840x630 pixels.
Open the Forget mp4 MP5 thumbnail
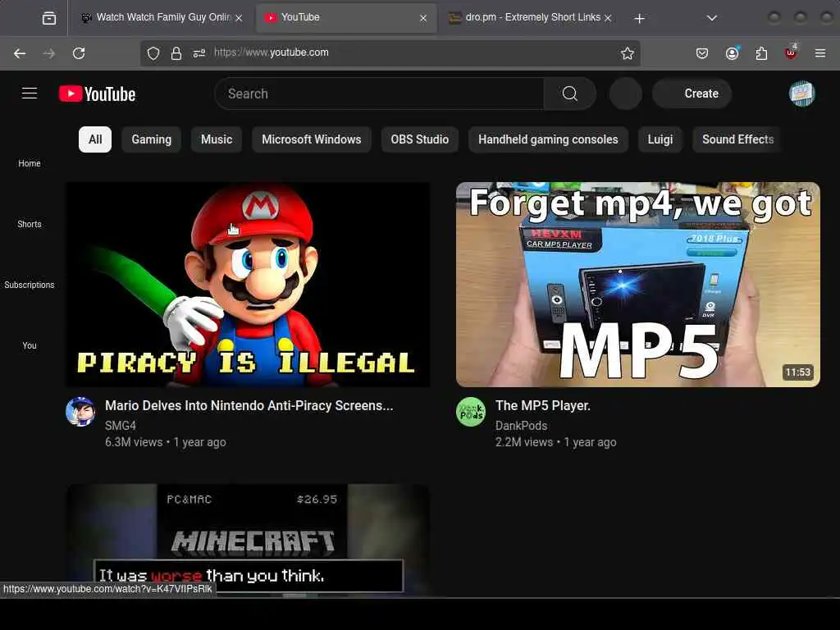pos(637,285)
